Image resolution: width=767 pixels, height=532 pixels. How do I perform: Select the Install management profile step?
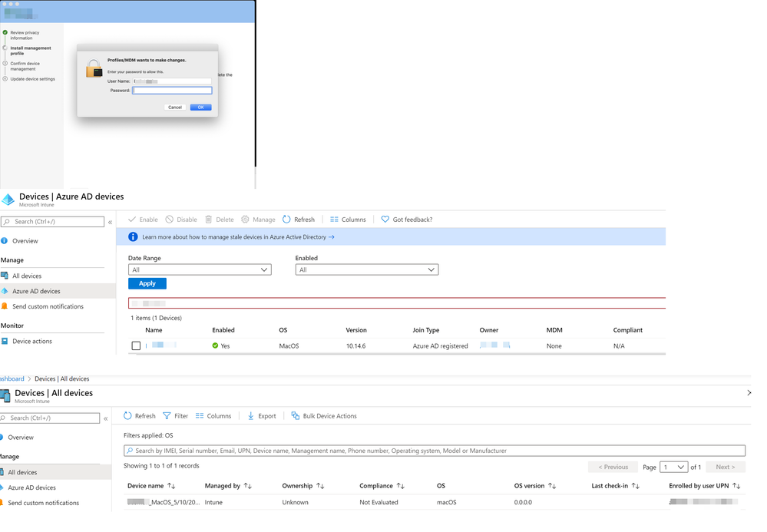31,51
